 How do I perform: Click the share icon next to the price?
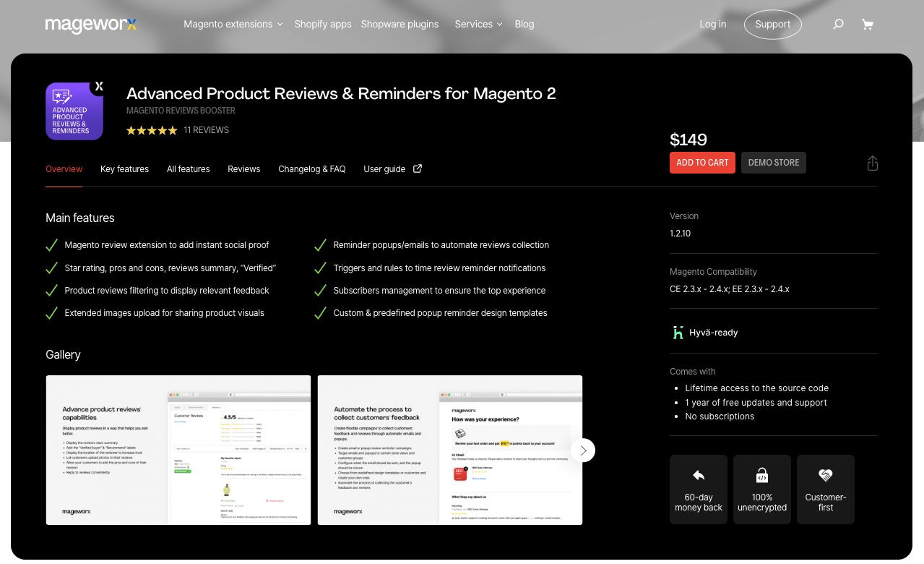click(872, 163)
